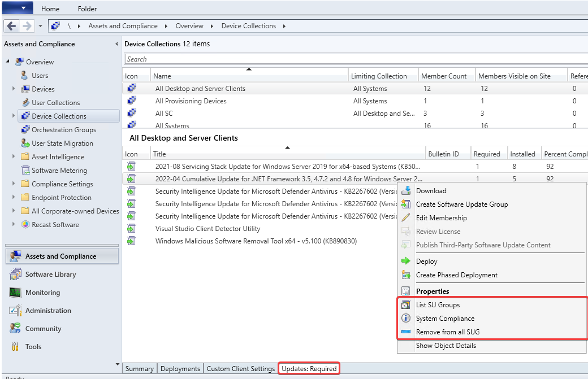Sort collections by Limiting Collection column

[x=383, y=76]
